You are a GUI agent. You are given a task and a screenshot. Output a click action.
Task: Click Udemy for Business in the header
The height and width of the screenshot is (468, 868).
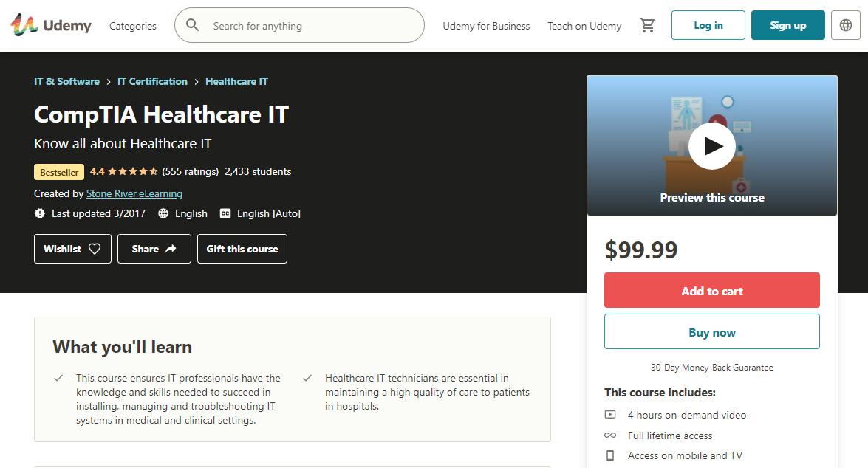(x=485, y=25)
